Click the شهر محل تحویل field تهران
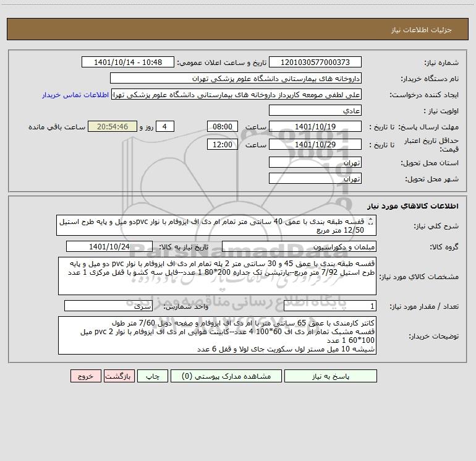Screen dimensions: 476x461 point(315,178)
